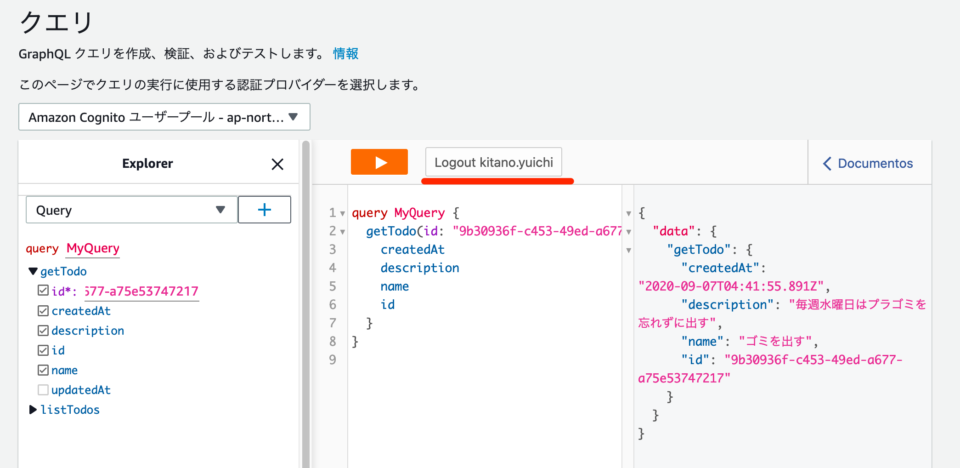Viewport: 960px width, 468px height.
Task: Edit the id argument value in Explorer
Action: pyautogui.click(x=141, y=292)
